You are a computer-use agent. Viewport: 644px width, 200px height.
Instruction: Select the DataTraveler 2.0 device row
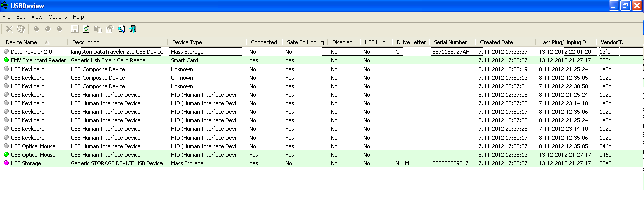point(322,51)
